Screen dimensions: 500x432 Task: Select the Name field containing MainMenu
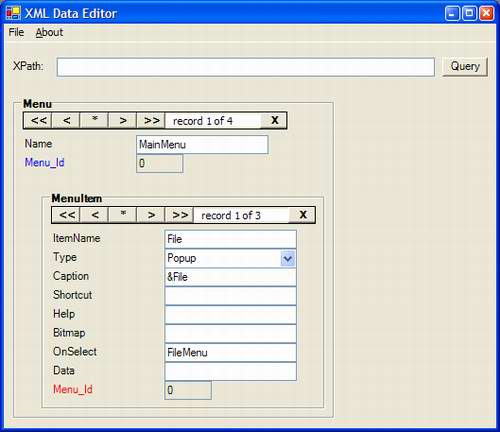pos(202,144)
